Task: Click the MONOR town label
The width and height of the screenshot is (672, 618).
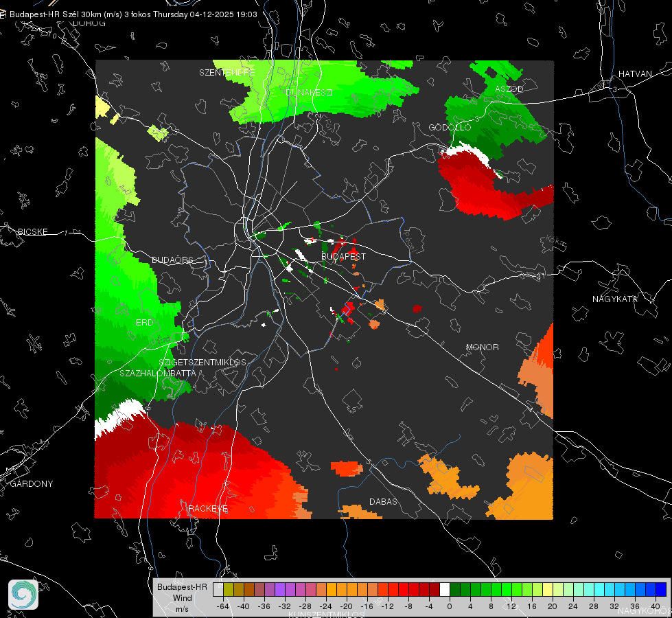Action: coord(482,347)
